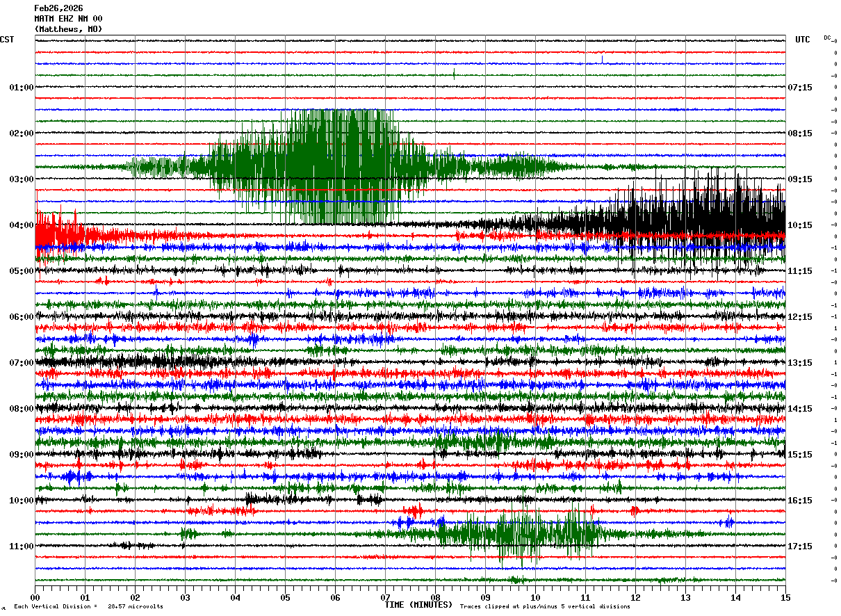Select the station code MATM EHZ NM 00
841x616 pixels.
(69, 19)
